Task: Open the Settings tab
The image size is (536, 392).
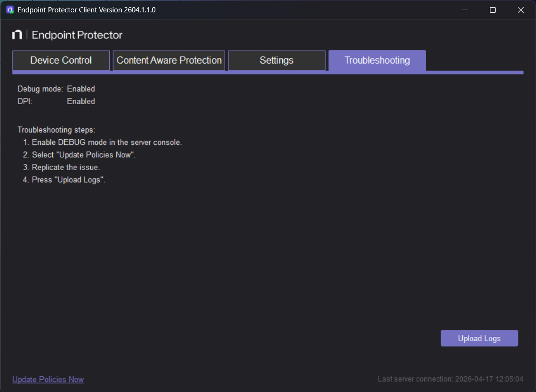Action: pos(277,60)
